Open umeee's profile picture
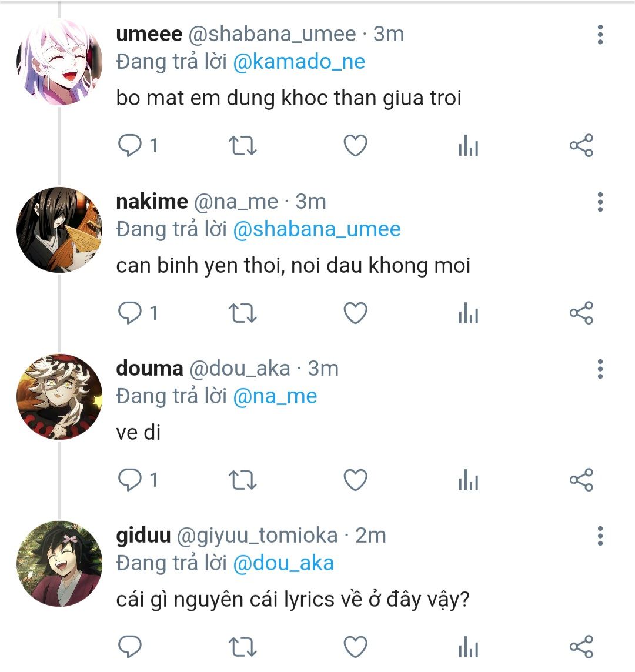635x672 pixels. (x=59, y=62)
